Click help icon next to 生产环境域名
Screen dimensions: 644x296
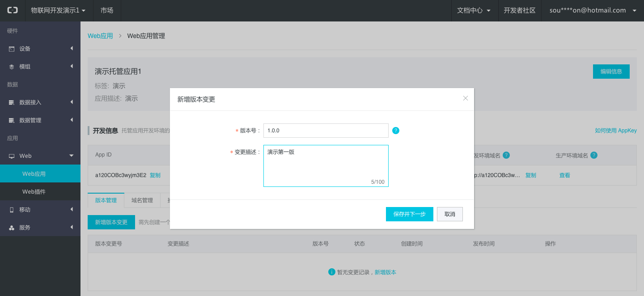(x=594, y=155)
